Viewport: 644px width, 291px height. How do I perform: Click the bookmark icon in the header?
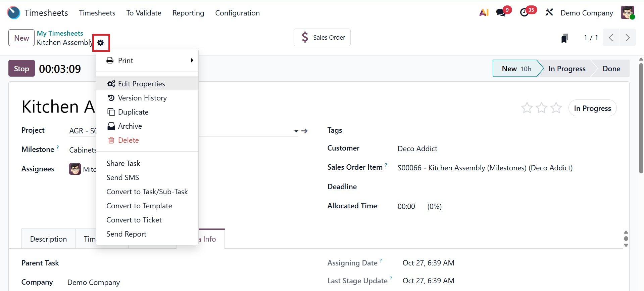(565, 38)
